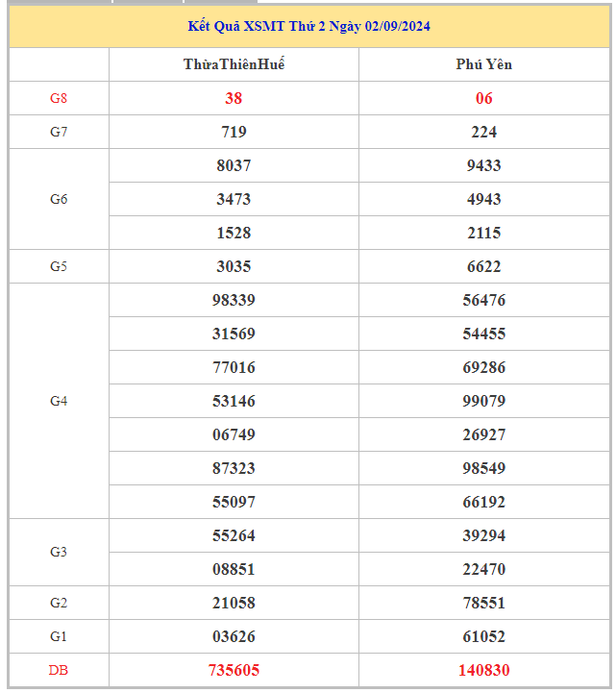Click Phú Yên G8 result 06

[483, 98]
